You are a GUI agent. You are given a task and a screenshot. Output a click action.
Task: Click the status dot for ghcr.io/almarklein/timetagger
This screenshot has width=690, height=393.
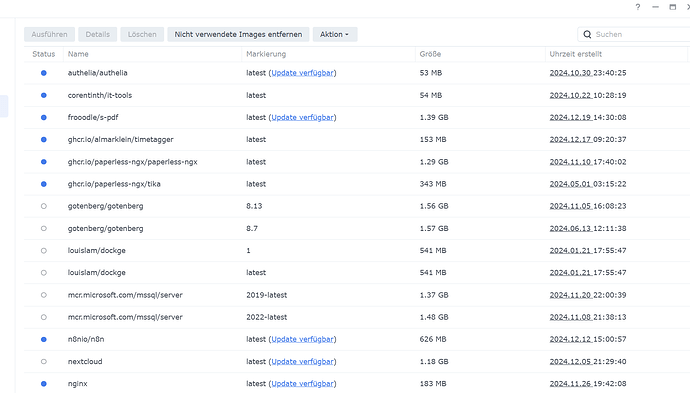coord(44,140)
